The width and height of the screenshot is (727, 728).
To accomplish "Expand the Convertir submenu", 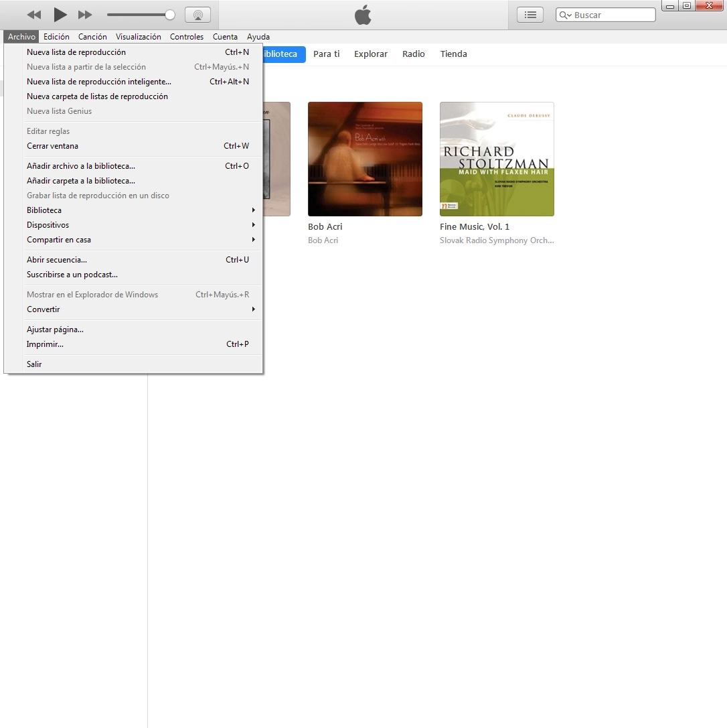I will (x=44, y=309).
